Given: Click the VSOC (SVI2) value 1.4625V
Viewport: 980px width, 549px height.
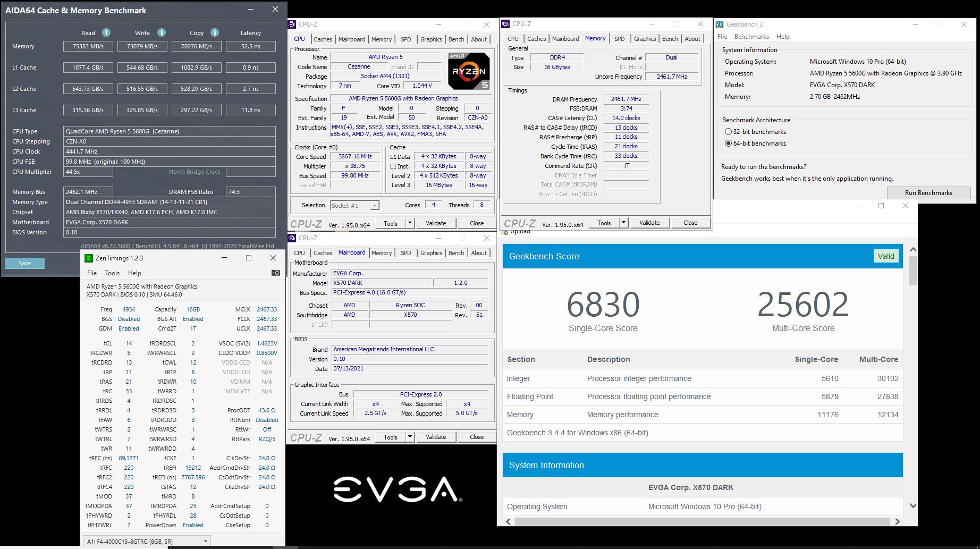Looking at the screenshot, I should point(267,343).
